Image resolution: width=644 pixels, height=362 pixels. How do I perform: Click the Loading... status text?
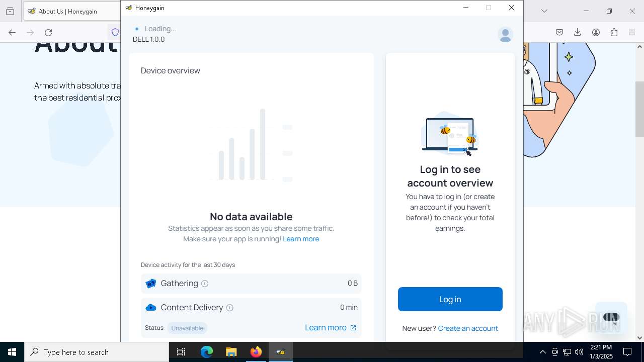[x=160, y=29]
